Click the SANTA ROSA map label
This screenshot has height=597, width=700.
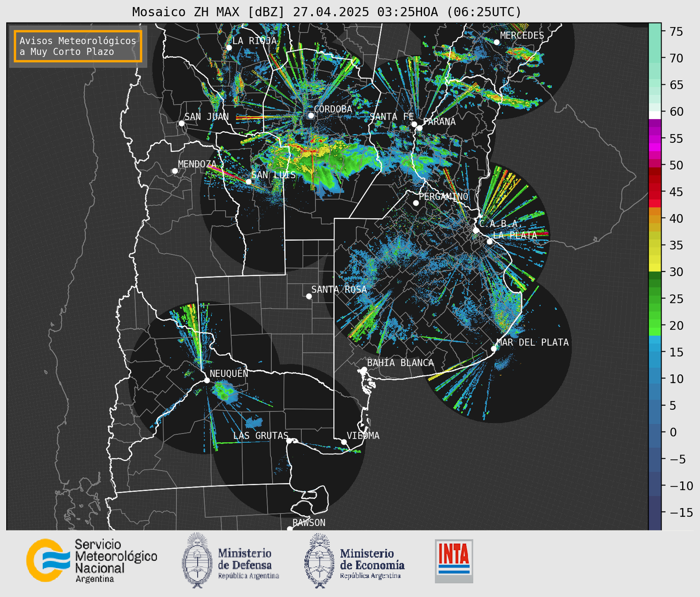[339, 289]
